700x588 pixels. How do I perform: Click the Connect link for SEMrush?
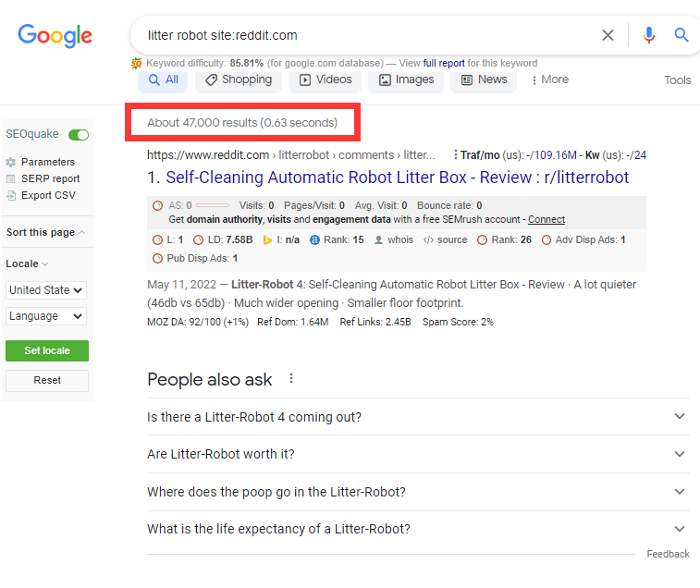pyautogui.click(x=546, y=220)
